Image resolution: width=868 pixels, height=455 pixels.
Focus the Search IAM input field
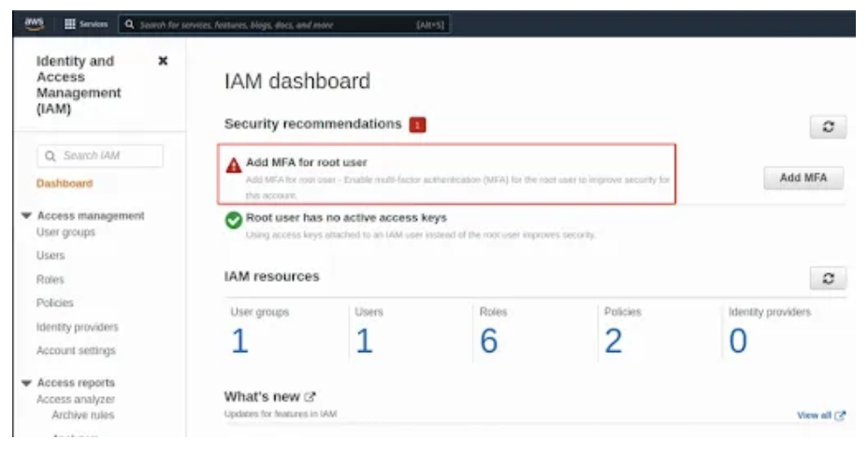click(x=100, y=155)
